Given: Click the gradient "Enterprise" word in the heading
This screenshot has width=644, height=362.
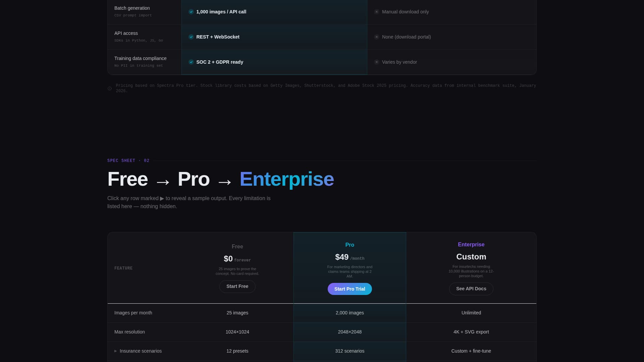Looking at the screenshot, I should point(286,179).
